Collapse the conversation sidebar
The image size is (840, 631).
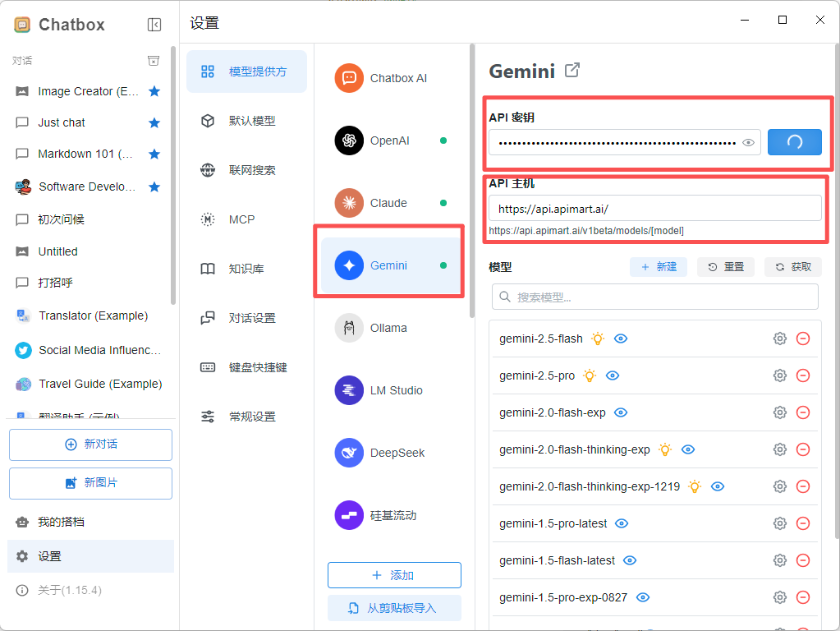pos(154,24)
